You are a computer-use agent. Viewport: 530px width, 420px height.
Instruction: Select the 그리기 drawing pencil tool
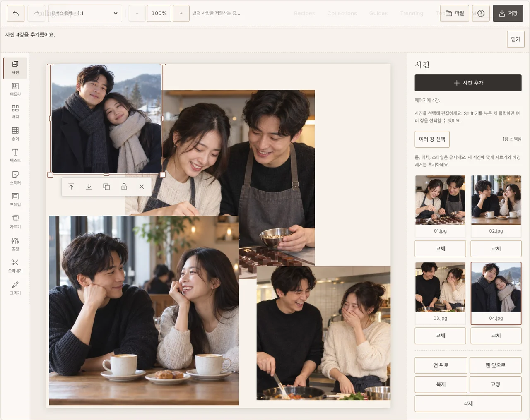point(15,288)
